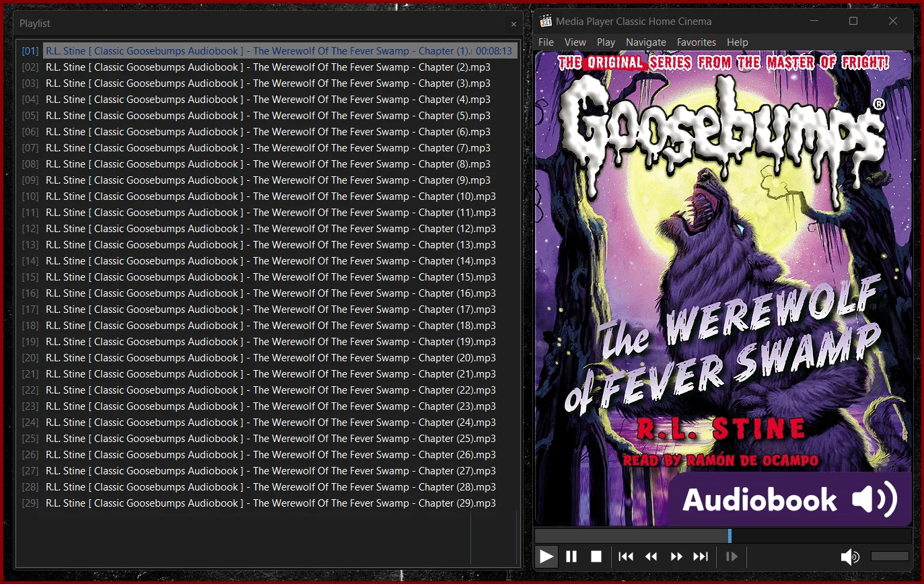Click the frame-step button
924x584 pixels.
[x=732, y=556]
